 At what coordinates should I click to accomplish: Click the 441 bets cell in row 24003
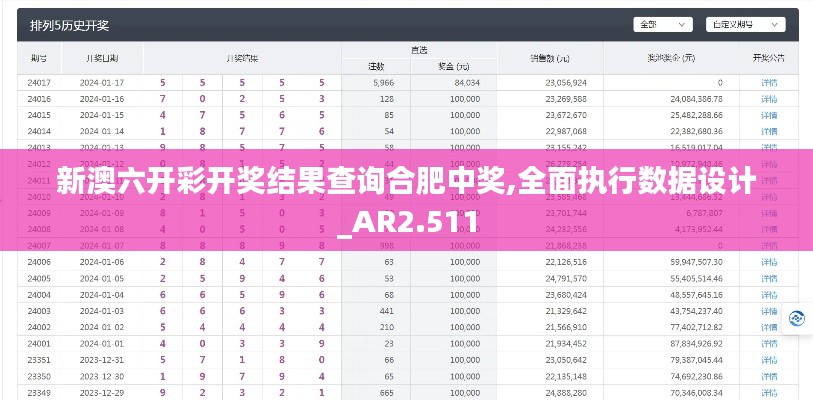coord(387,311)
